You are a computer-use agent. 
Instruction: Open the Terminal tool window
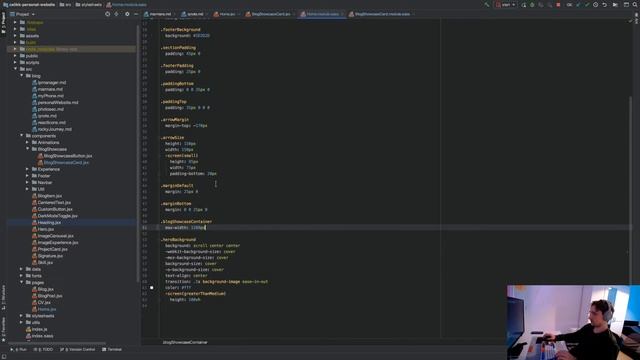click(x=112, y=349)
